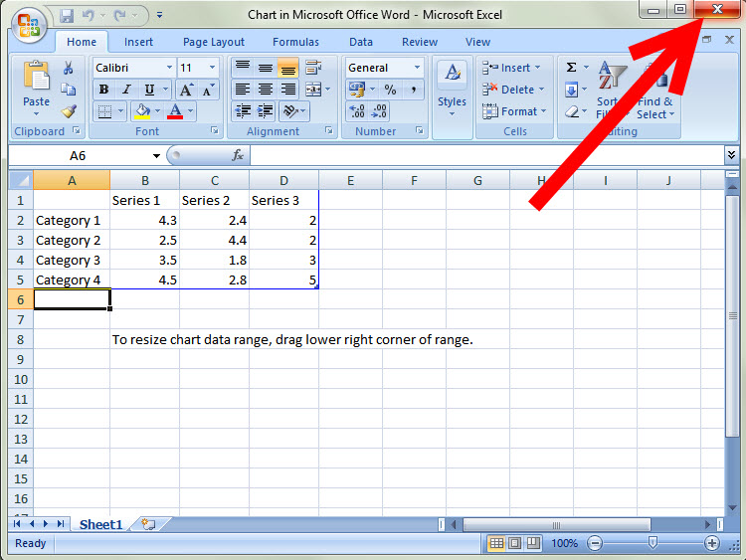Apply Percent Style
Screen dimensions: 746x560
tap(391, 90)
